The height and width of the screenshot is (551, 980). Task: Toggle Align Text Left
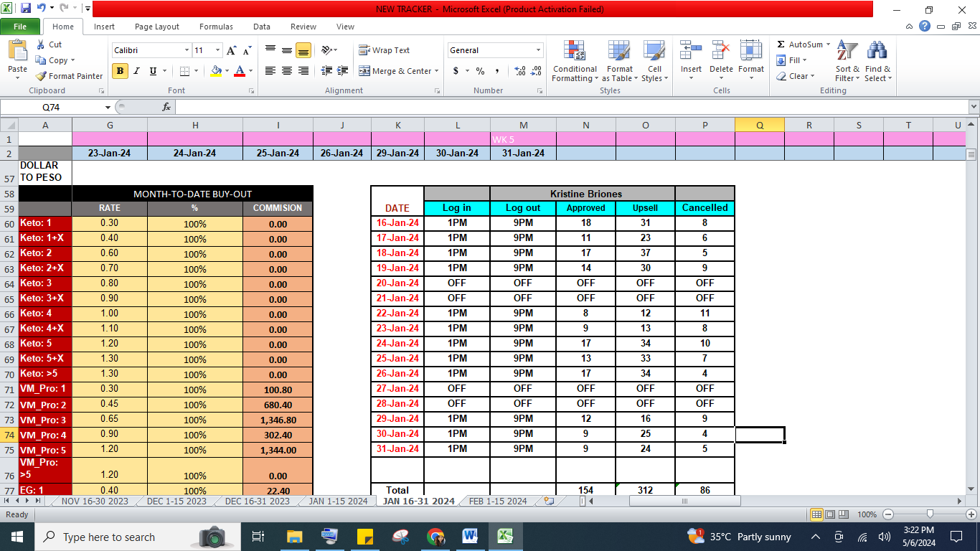(x=270, y=71)
